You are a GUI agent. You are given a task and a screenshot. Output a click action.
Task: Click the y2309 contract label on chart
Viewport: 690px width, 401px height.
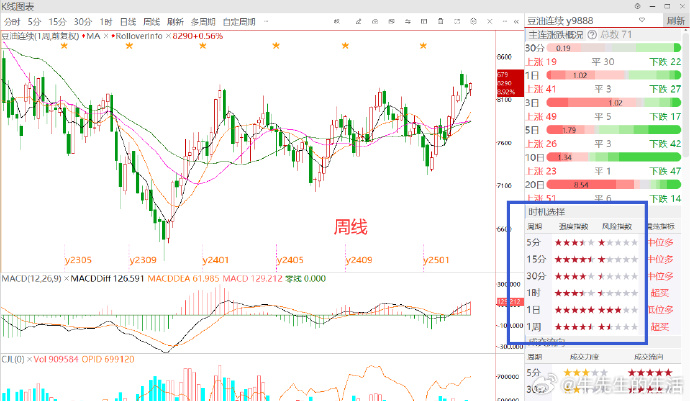143,260
